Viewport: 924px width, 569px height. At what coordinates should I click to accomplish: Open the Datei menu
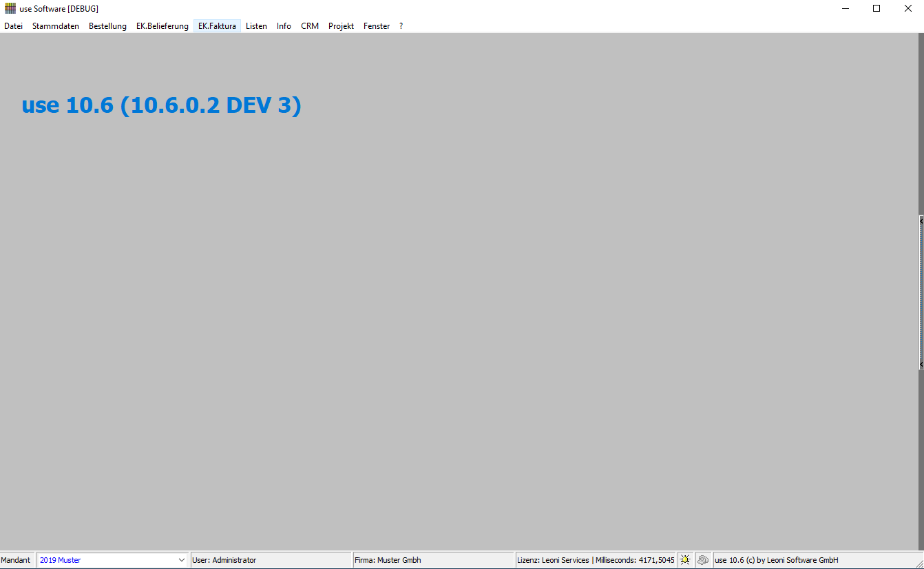(x=13, y=26)
